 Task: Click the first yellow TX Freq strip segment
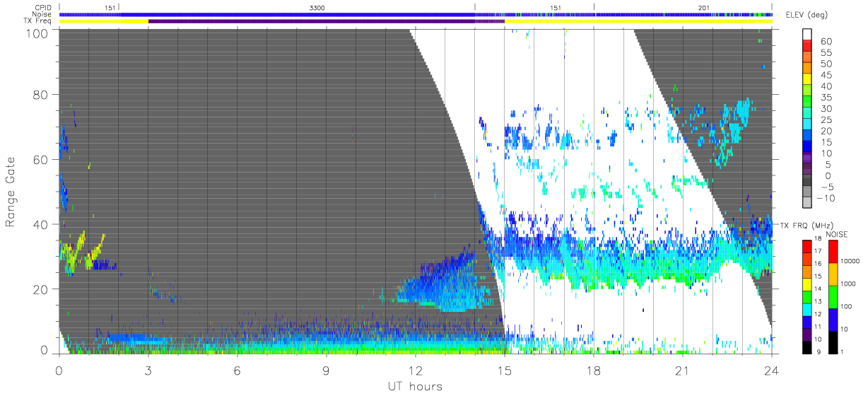[104, 21]
